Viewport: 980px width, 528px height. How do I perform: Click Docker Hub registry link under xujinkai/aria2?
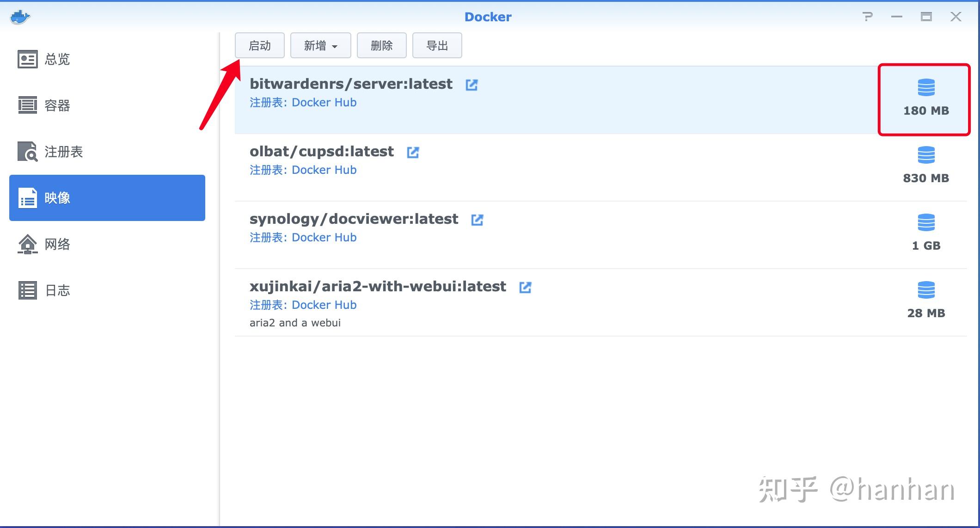pyautogui.click(x=324, y=305)
